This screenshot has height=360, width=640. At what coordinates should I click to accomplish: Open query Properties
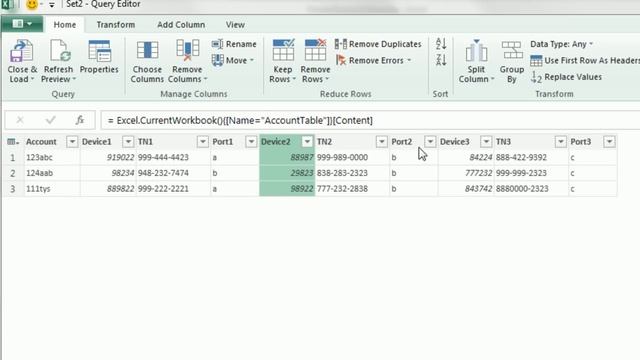point(99,57)
